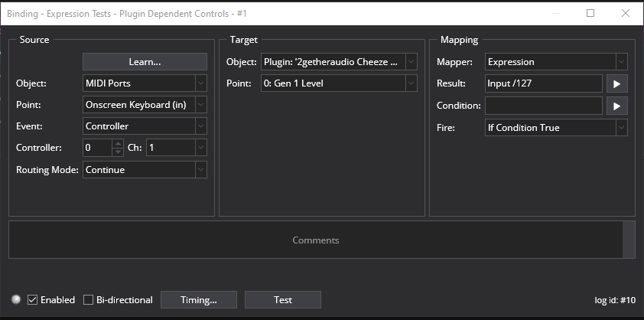Click into the Comments text area
The height and width of the screenshot is (320, 644).
pos(315,240)
